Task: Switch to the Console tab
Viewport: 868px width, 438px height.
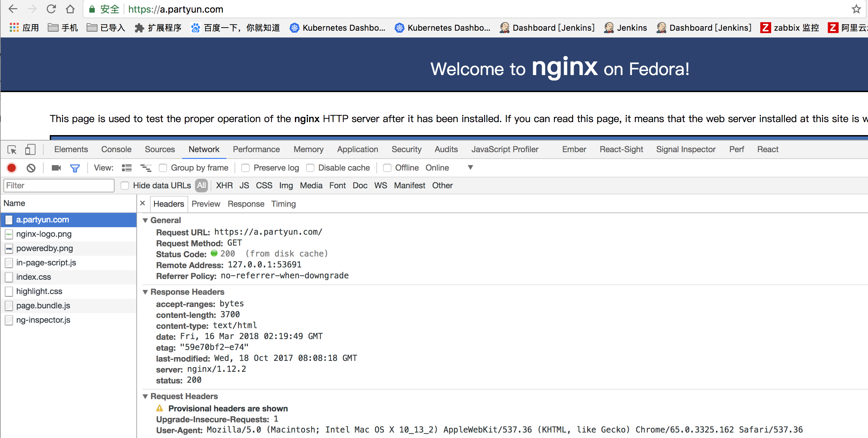Action: (116, 149)
